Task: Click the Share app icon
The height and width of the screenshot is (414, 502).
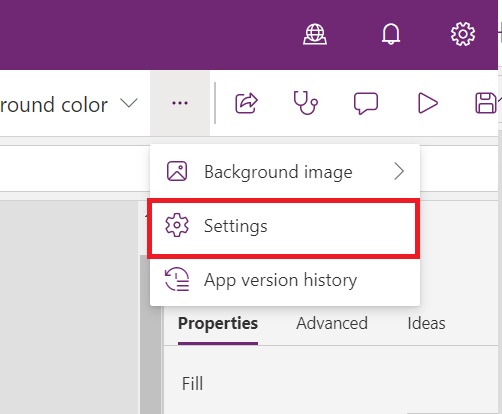Action: (x=247, y=103)
